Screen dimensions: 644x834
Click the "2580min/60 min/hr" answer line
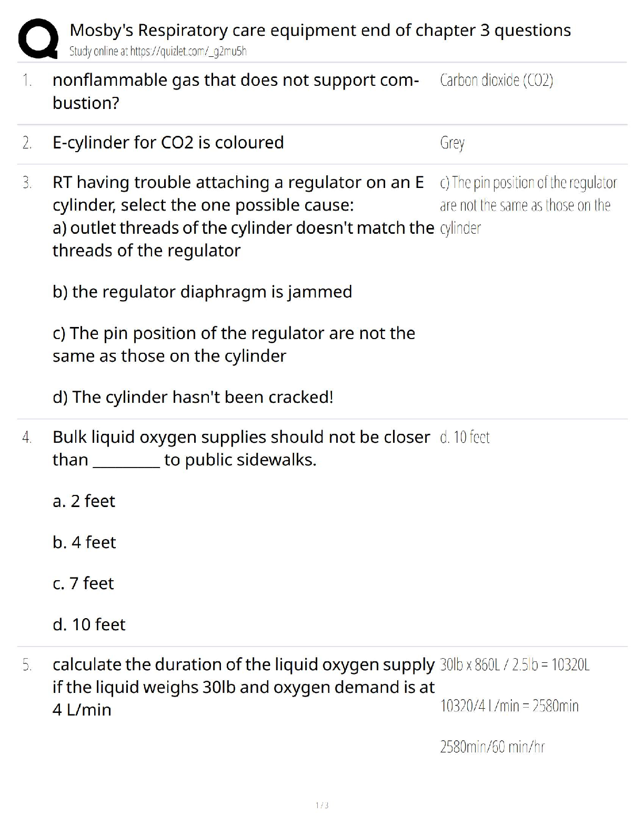coord(492,747)
